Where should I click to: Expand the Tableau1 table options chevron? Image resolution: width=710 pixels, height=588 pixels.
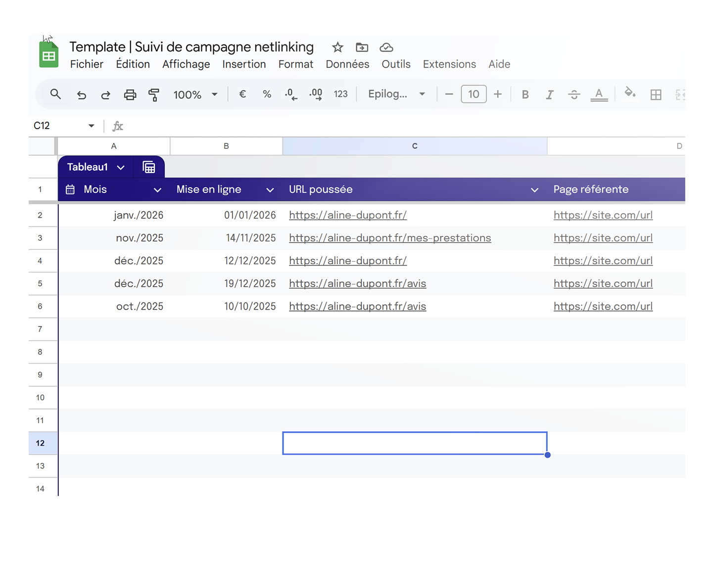[x=121, y=168]
